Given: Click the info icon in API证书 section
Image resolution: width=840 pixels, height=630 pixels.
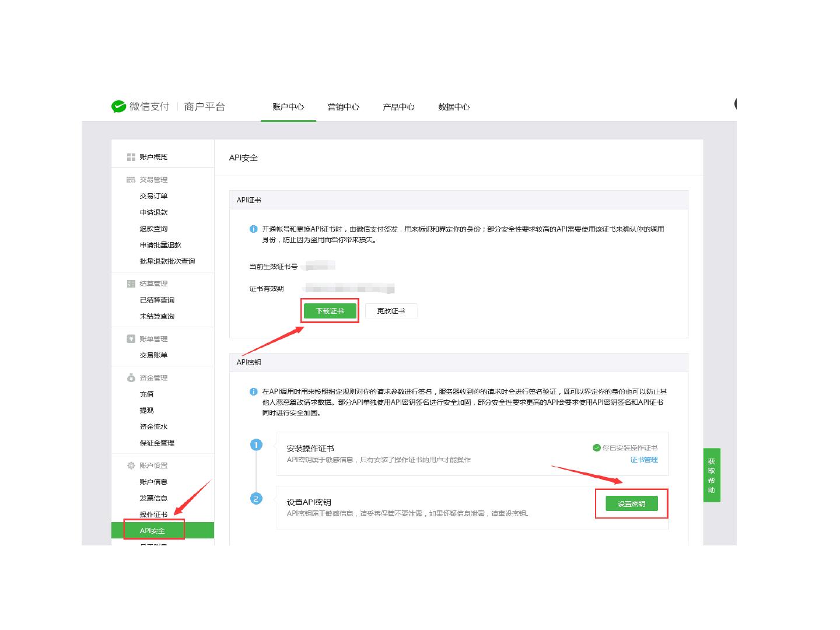Looking at the screenshot, I should click(253, 229).
